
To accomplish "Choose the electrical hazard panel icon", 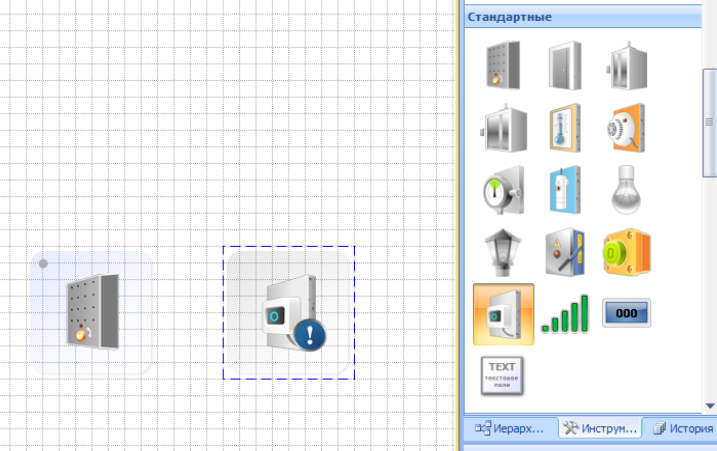I will click(565, 251).
